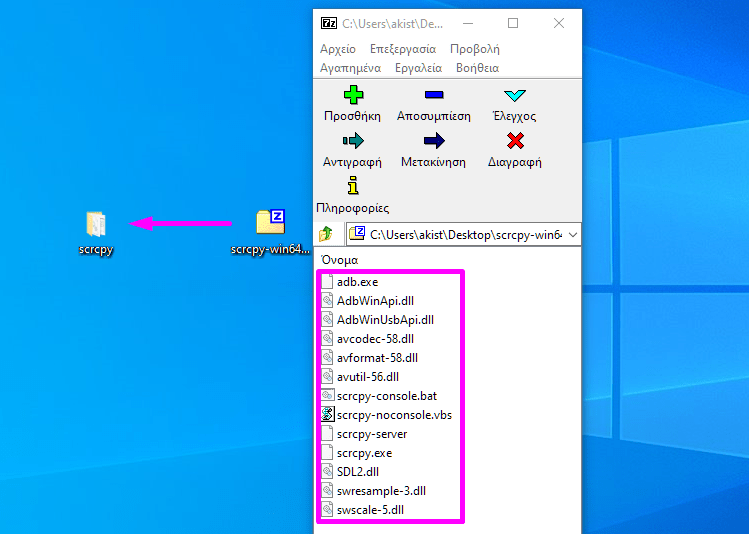Select AdbWinApi.dll in the file list
Image resolution: width=749 pixels, height=534 pixels.
tap(375, 301)
